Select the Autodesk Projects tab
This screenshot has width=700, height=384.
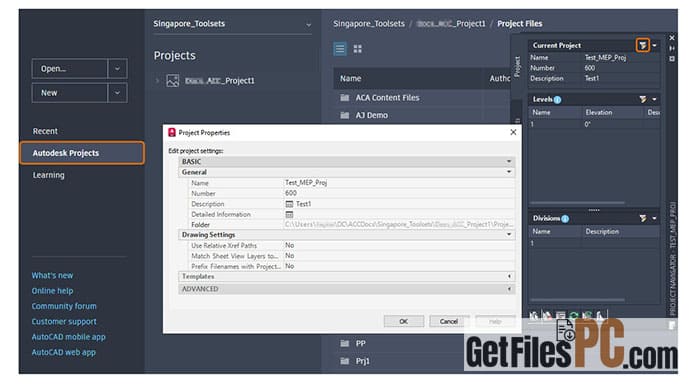point(82,153)
